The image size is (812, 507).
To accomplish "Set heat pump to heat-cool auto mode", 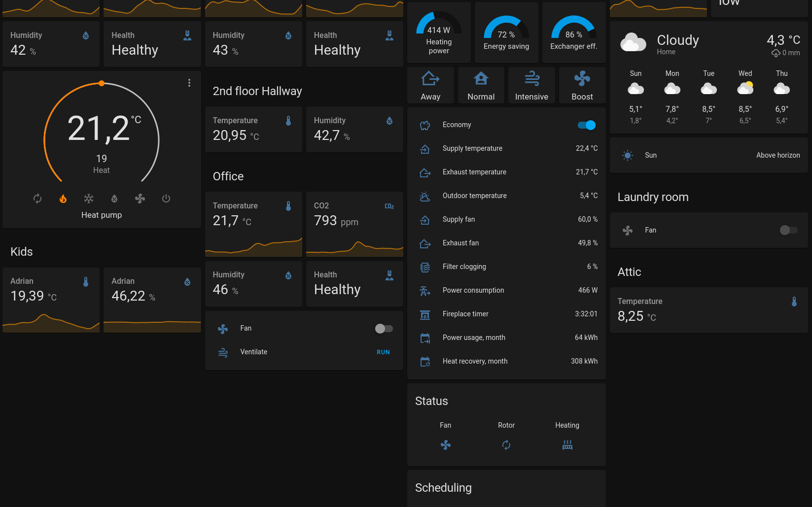I will coord(37,199).
